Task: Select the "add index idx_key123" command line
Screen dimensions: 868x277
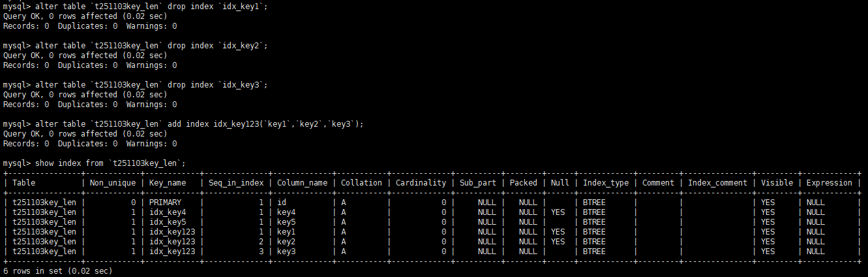Action: point(183,123)
